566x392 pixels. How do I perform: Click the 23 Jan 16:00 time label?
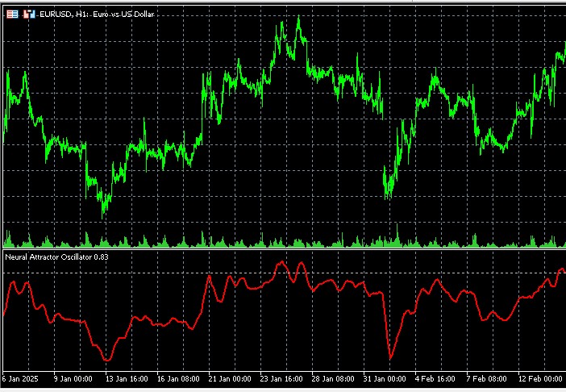coord(281,378)
